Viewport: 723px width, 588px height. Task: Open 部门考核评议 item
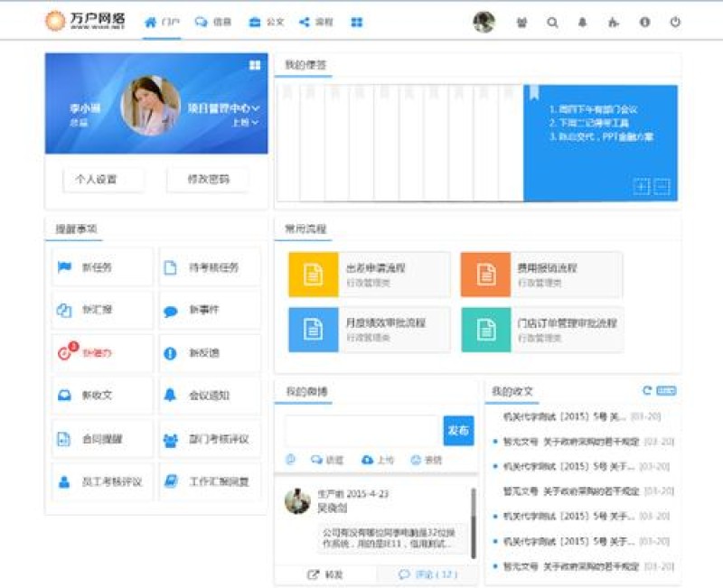(210, 439)
